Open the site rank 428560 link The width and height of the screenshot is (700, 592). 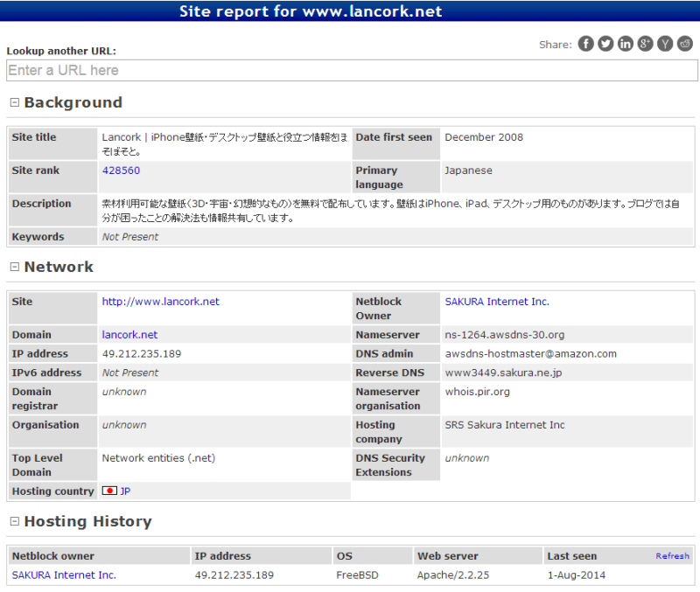pyautogui.click(x=121, y=171)
